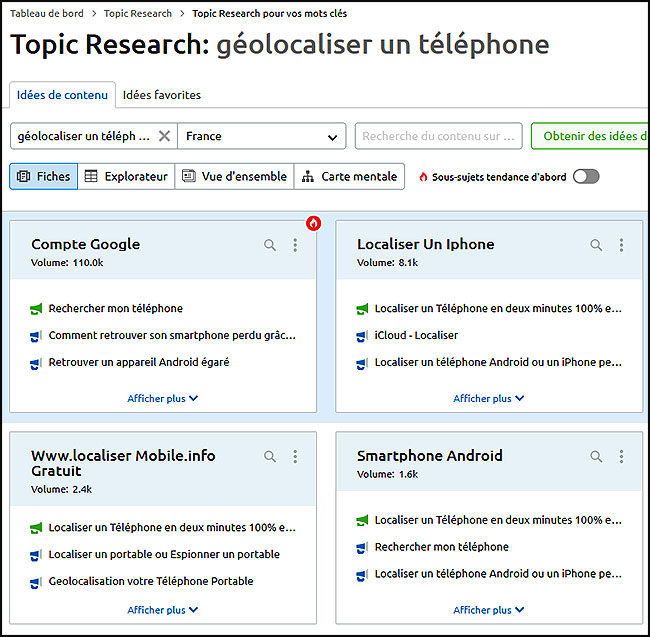650x637 pixels.
Task: Select the Carte mentale view
Action: point(349,177)
